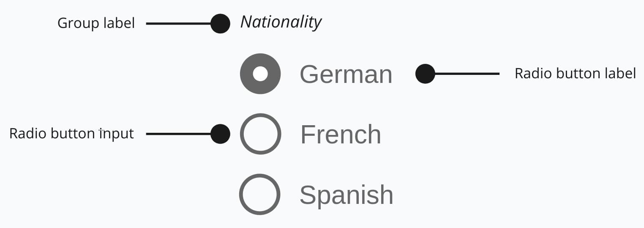Click the italic Nationality group heading
Screen dimensions: 644x228
[x=281, y=22]
